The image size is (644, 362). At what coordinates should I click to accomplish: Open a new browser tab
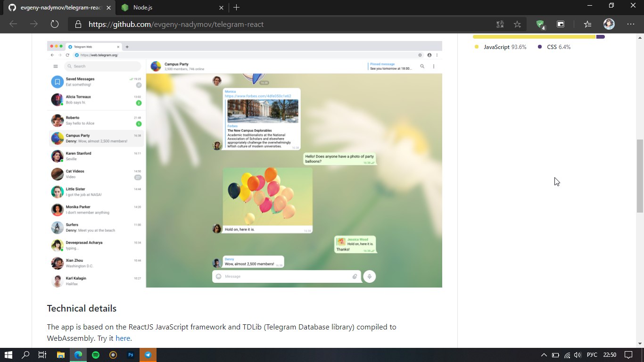pyautogui.click(x=236, y=8)
